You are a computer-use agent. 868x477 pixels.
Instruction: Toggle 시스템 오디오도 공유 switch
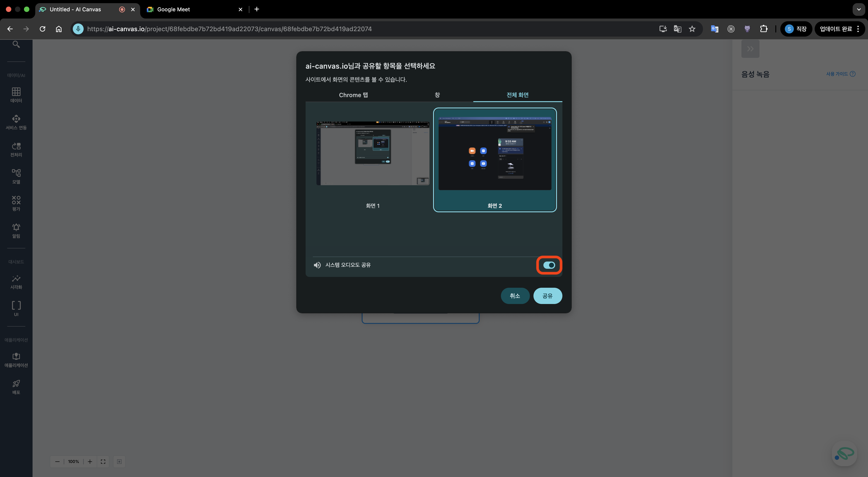pos(549,265)
